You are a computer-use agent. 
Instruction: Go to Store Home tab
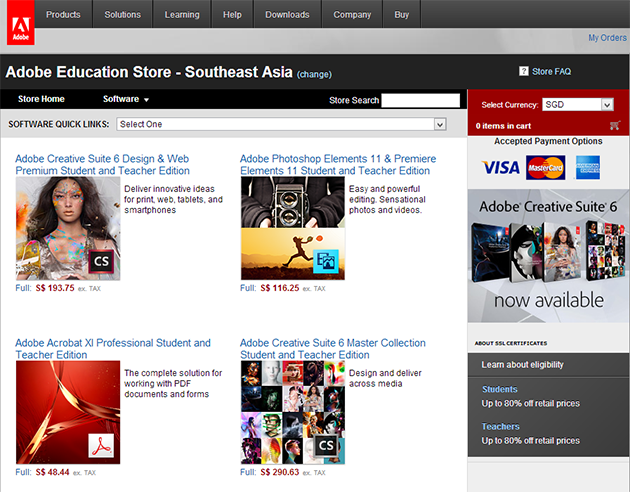(x=41, y=99)
